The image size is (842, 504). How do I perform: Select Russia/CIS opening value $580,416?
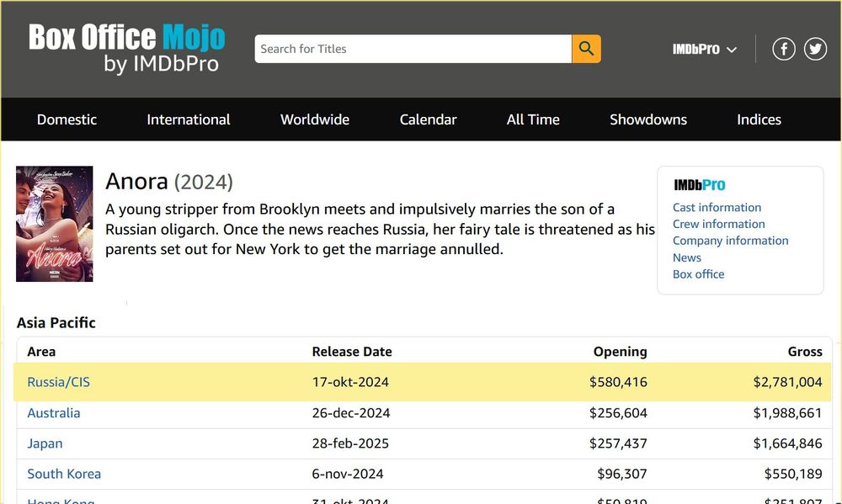click(x=618, y=382)
